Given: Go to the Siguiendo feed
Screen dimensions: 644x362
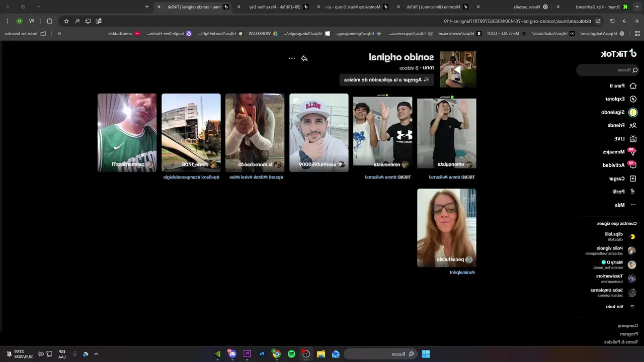Looking at the screenshot, I should pos(619,113).
